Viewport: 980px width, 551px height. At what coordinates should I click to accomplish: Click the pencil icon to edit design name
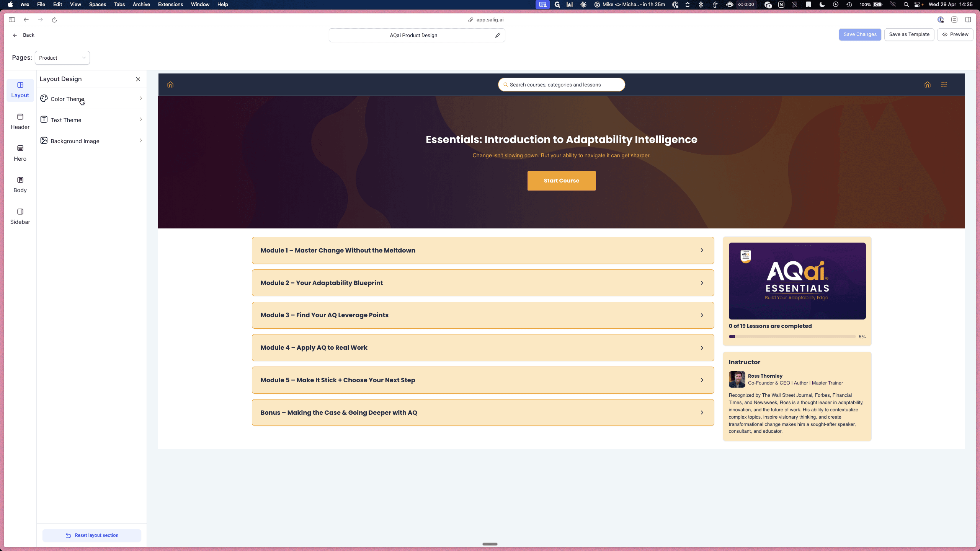[x=498, y=35]
